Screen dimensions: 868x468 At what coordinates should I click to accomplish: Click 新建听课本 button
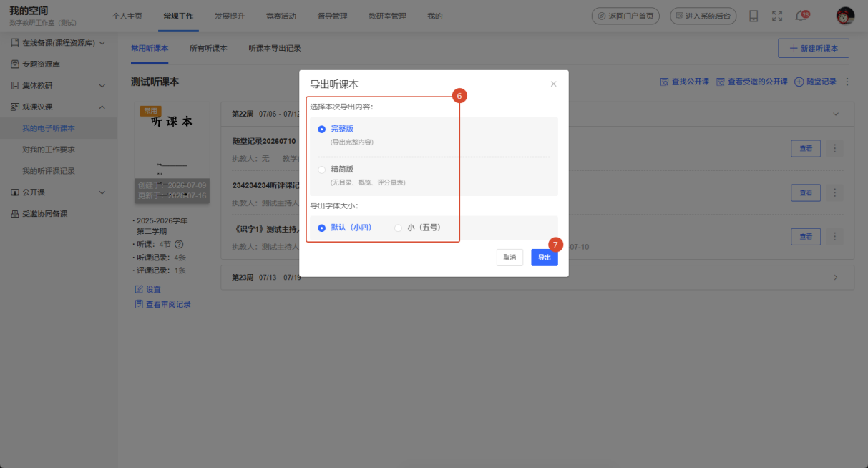coord(814,48)
